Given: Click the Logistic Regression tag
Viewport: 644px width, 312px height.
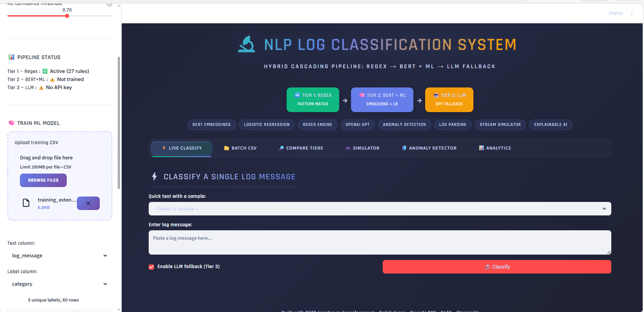Looking at the screenshot, I should [267, 125].
